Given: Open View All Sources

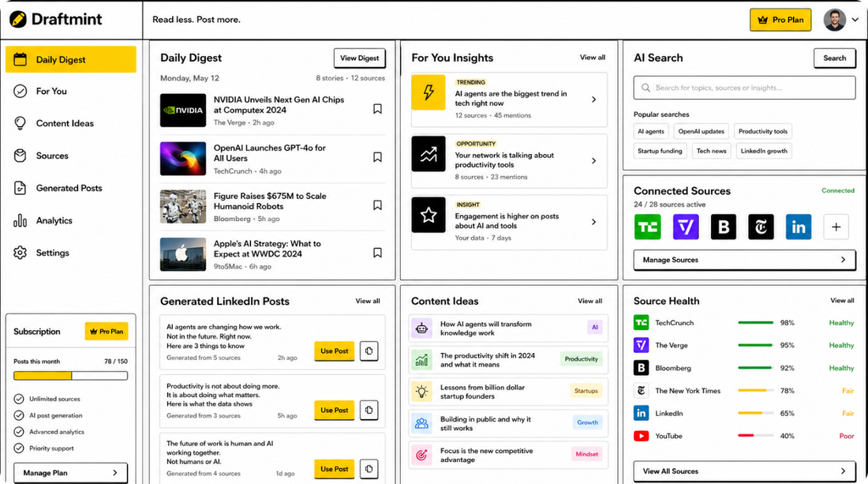Looking at the screenshot, I should (744, 471).
